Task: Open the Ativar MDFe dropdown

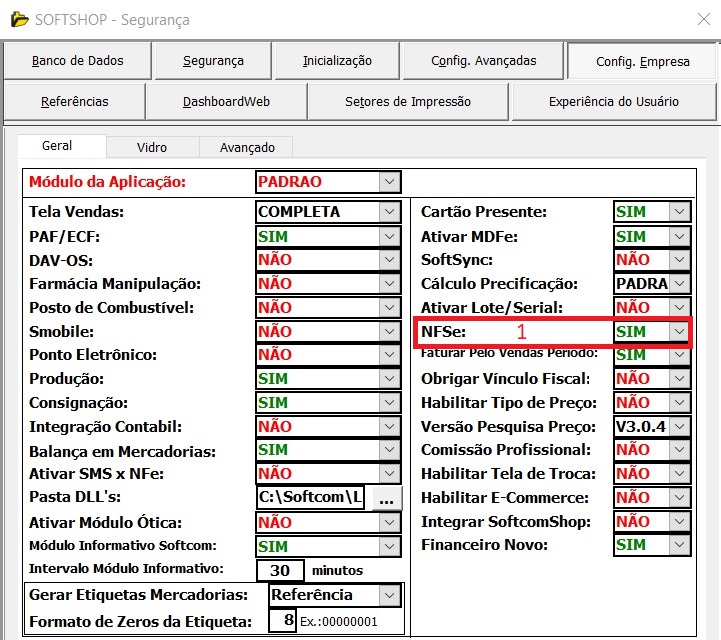Action: [x=680, y=236]
